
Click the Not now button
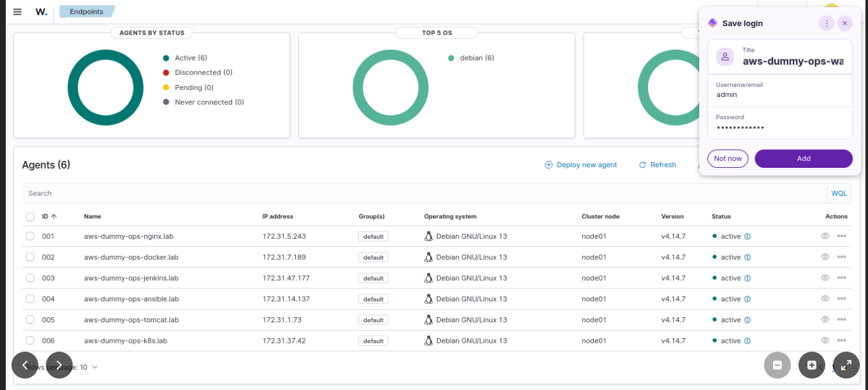click(x=728, y=158)
